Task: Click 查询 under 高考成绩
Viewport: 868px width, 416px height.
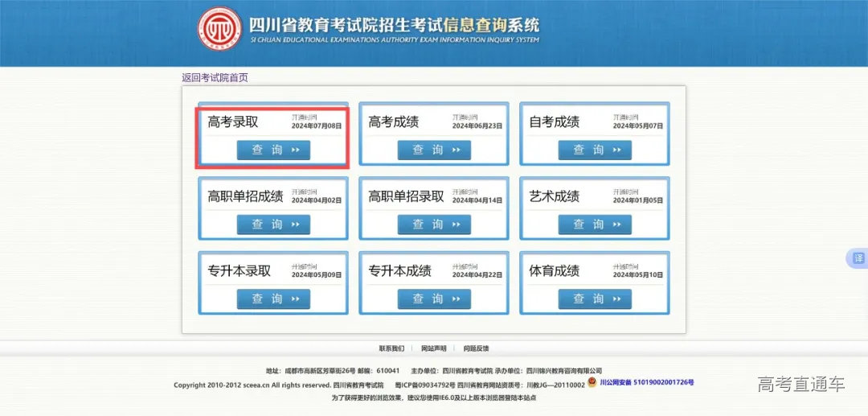Action: [x=434, y=150]
